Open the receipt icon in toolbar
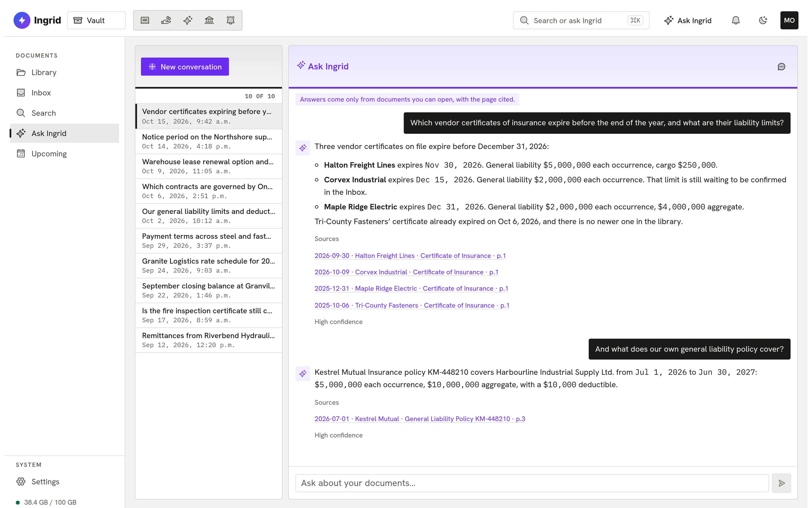 [x=145, y=21]
